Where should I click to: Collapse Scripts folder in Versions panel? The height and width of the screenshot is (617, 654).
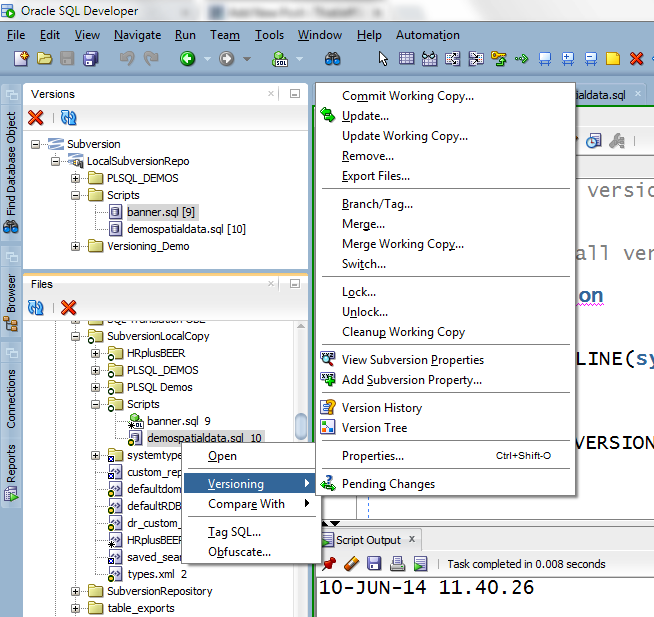point(75,195)
